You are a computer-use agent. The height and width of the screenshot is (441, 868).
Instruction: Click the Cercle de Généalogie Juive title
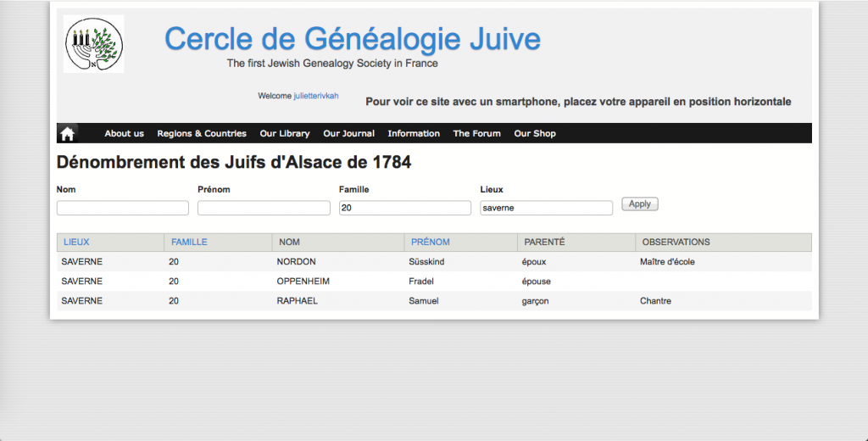[352, 38]
